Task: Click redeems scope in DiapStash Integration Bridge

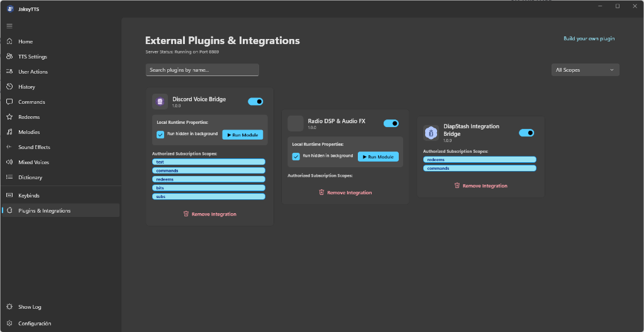Action: 480,160
